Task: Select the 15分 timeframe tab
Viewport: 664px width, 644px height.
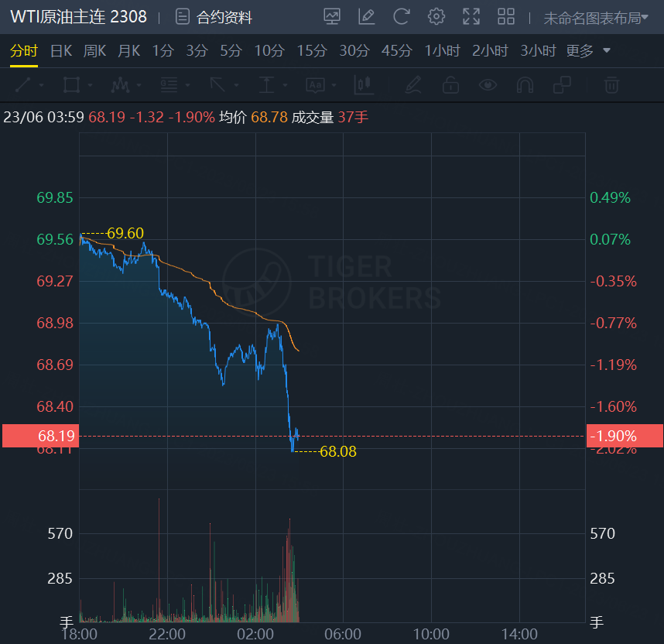Action: (312, 51)
